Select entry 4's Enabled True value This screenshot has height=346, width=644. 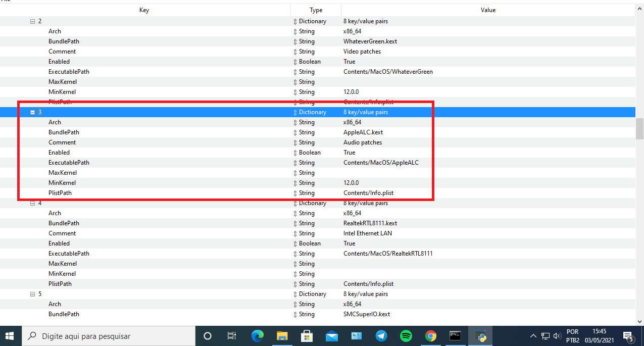click(349, 243)
